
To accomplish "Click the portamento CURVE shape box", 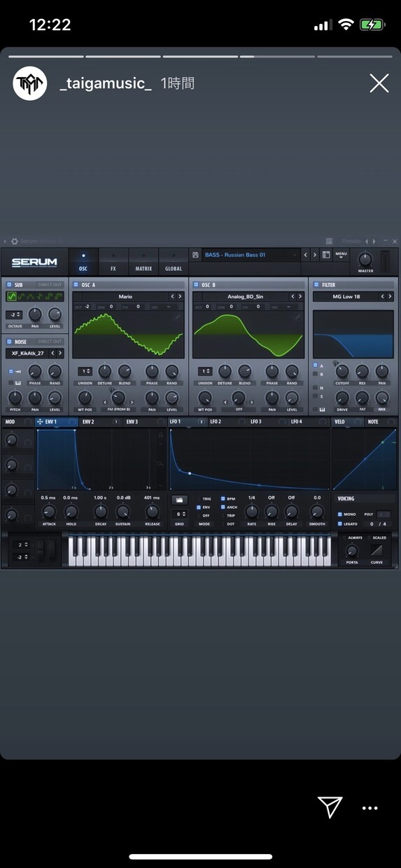I will coord(377,550).
